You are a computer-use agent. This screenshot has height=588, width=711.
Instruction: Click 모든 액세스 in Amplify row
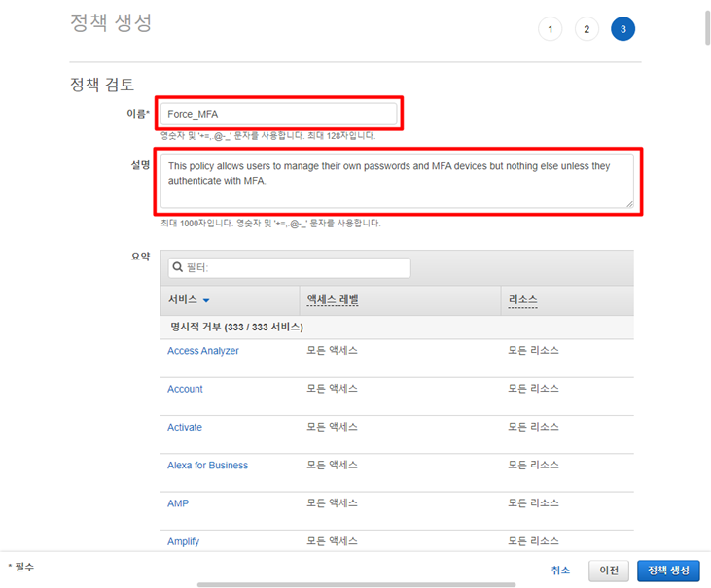pos(332,541)
